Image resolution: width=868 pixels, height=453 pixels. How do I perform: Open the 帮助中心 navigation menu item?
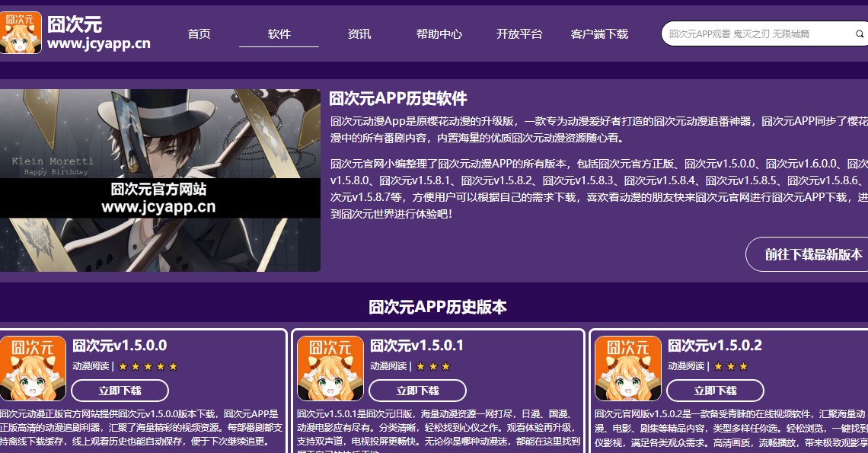tap(439, 33)
